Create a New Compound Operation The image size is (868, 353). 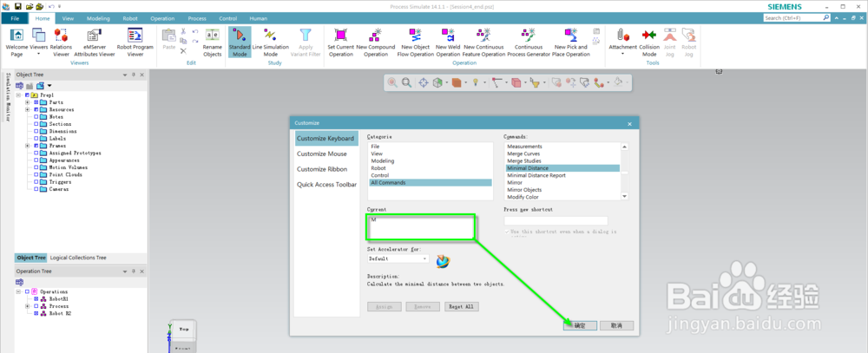[375, 42]
